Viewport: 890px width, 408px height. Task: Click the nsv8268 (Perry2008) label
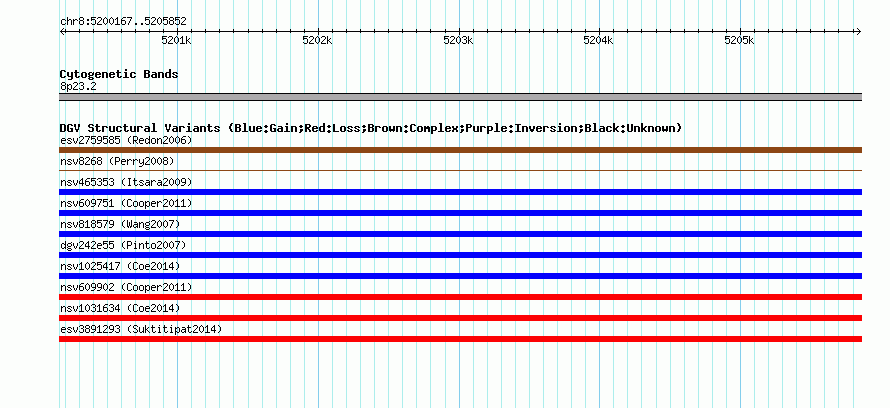coord(117,161)
